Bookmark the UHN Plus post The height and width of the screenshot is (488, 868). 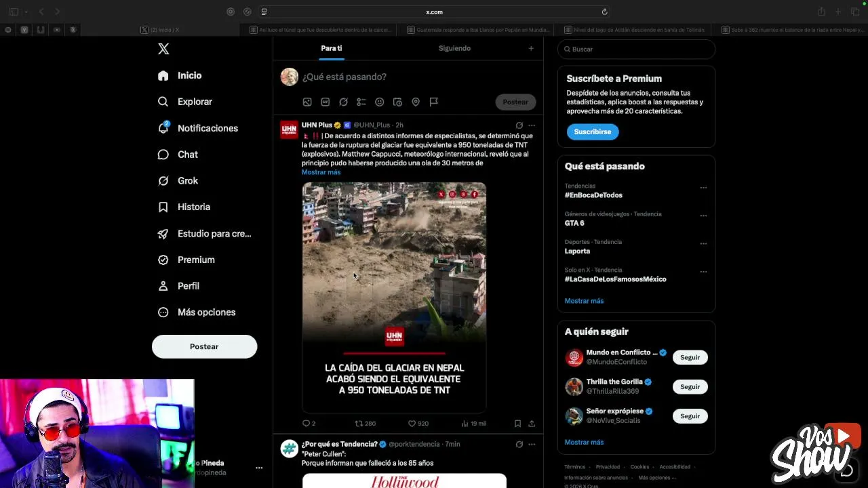(x=517, y=424)
